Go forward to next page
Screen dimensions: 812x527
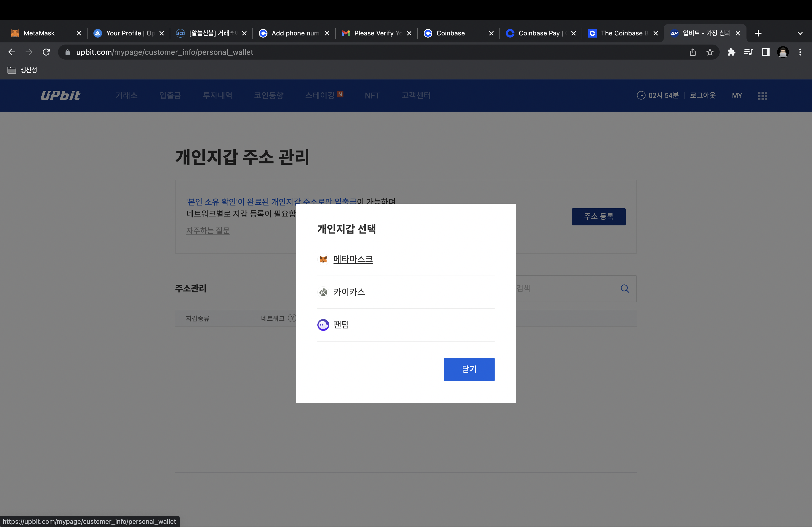click(x=29, y=52)
